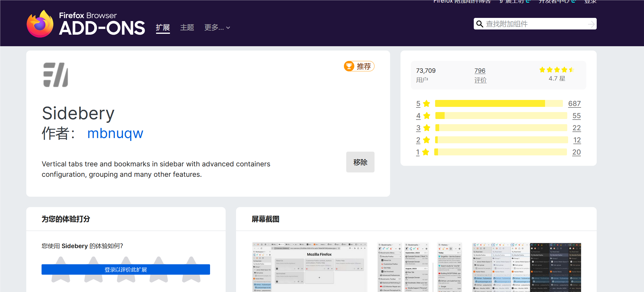Viewport: 644px width, 292px height.
Task: Rate Sidebery two stars
Action: pyautogui.click(x=93, y=269)
